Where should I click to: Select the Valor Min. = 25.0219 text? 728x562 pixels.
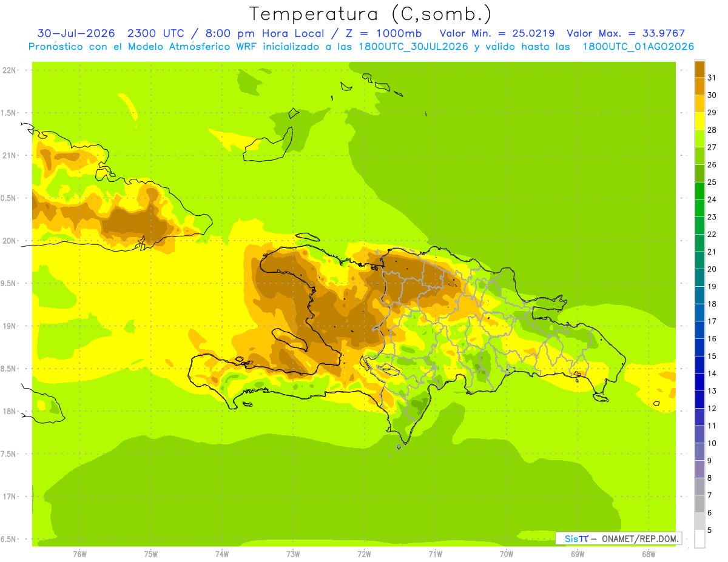pos(497,33)
